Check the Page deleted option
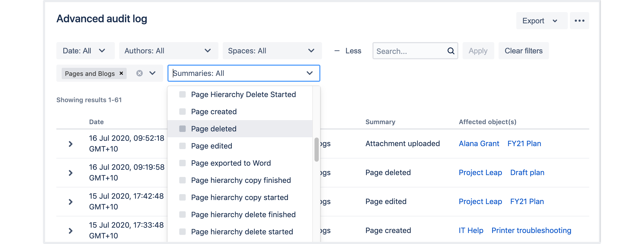This screenshot has height=244, width=644. tap(182, 129)
